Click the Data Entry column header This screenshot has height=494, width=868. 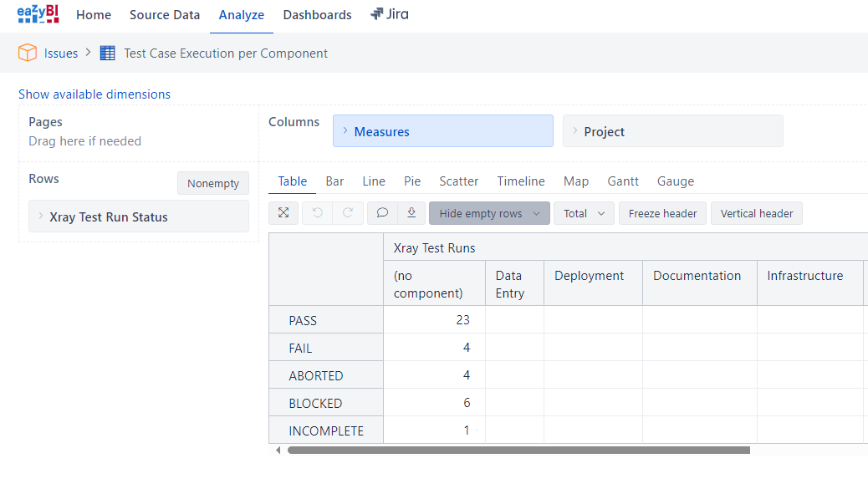[x=514, y=284]
